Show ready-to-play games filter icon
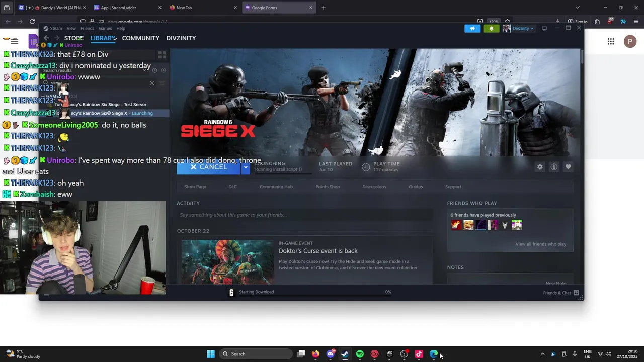The height and width of the screenshot is (362, 644). pos(163,70)
